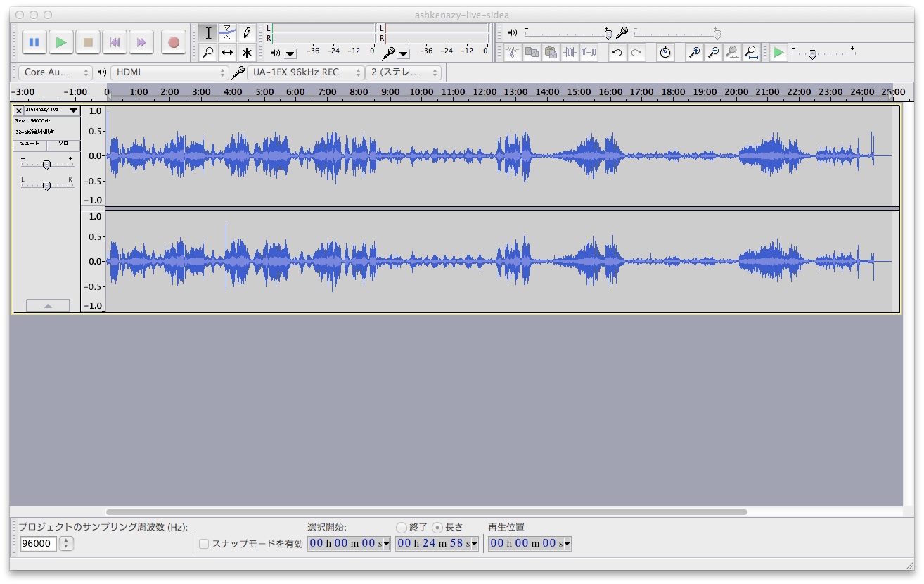The image size is (924, 584).
Task: Adjust the track gain slider
Action: [x=46, y=165]
